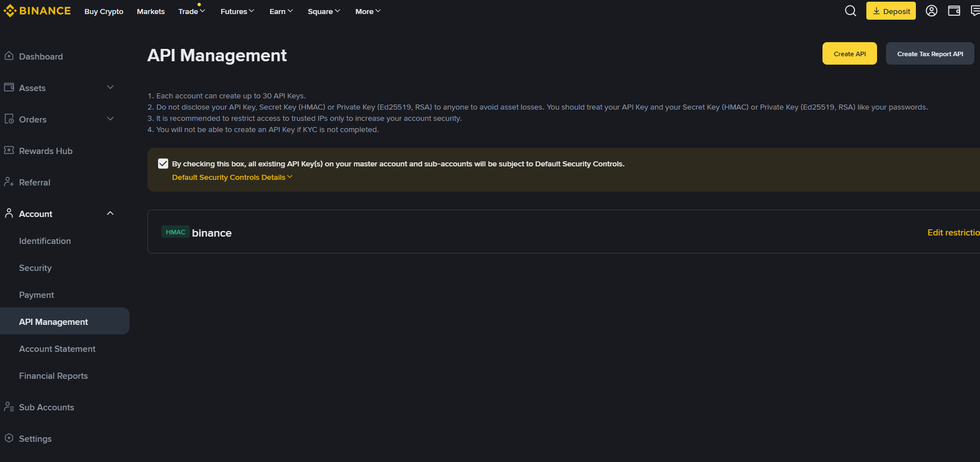Open the search magnifier icon
This screenshot has width=980, height=462.
pyautogui.click(x=850, y=11)
